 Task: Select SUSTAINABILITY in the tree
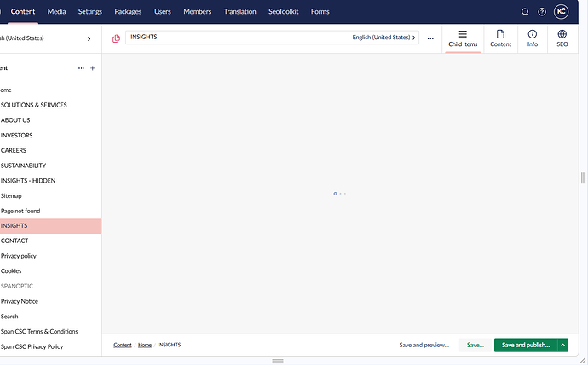[23, 166]
